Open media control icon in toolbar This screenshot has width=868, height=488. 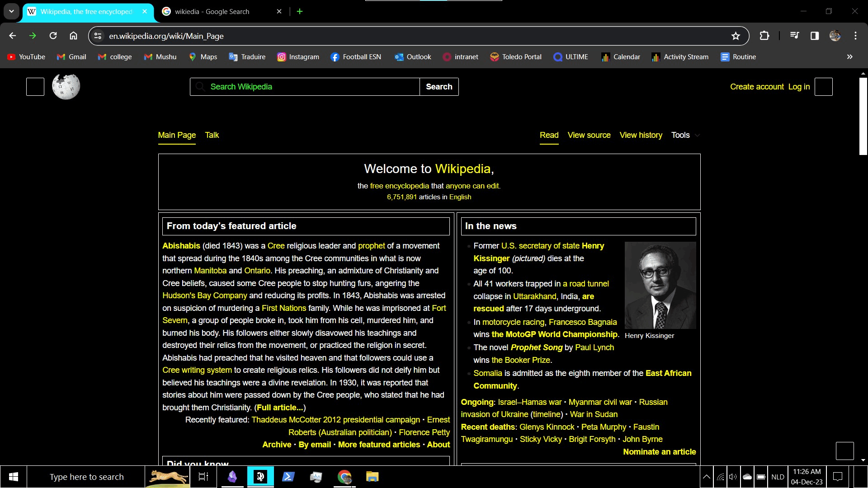point(794,36)
